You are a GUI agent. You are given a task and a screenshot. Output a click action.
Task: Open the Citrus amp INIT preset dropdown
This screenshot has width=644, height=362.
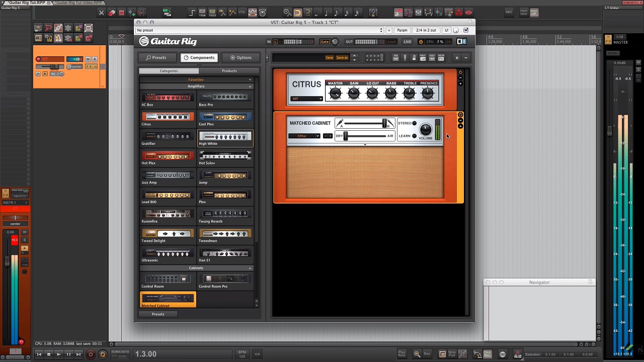306,99
